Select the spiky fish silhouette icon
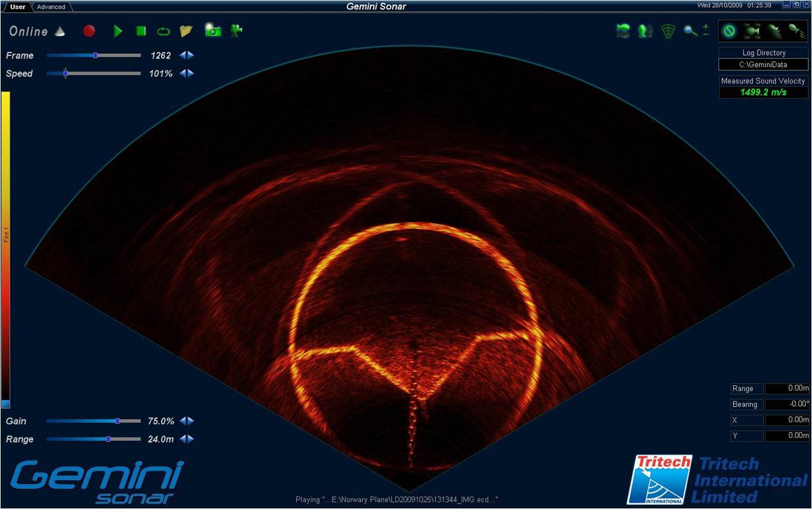This screenshot has width=812, height=509. pos(774,30)
